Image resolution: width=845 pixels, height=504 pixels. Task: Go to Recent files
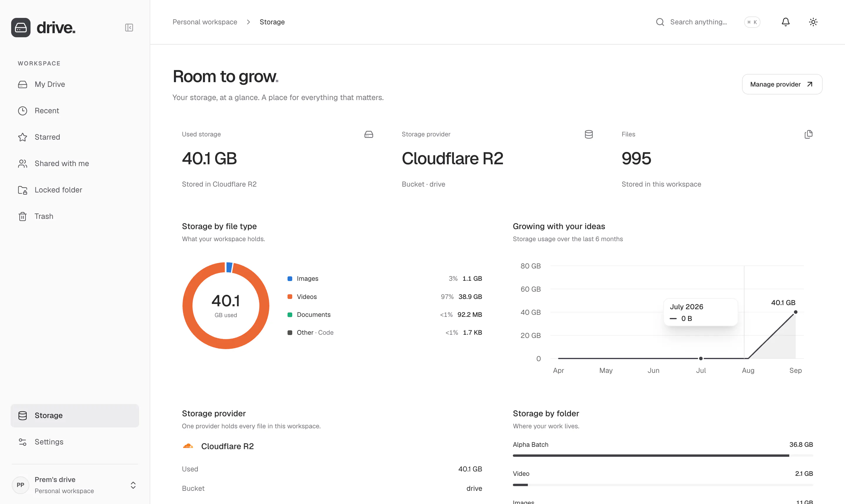pos(75,111)
